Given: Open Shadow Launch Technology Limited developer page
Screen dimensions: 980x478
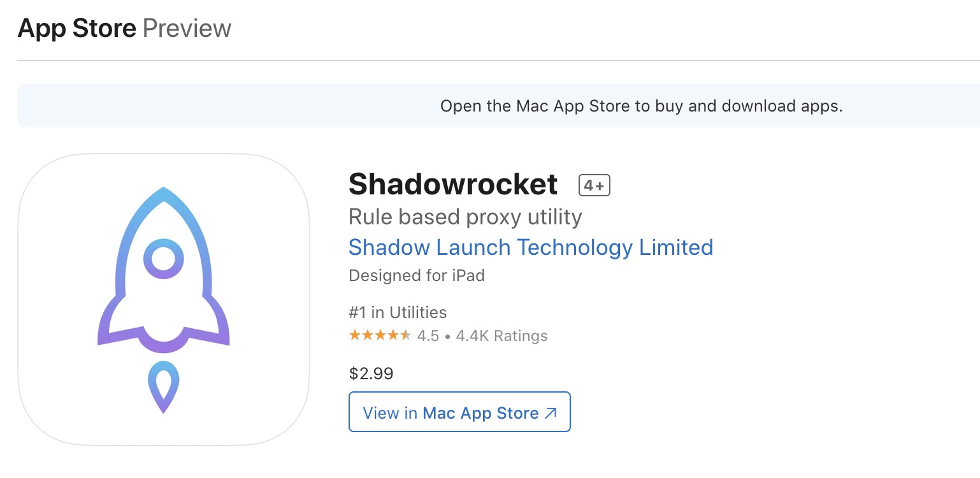Looking at the screenshot, I should pyautogui.click(x=531, y=247).
